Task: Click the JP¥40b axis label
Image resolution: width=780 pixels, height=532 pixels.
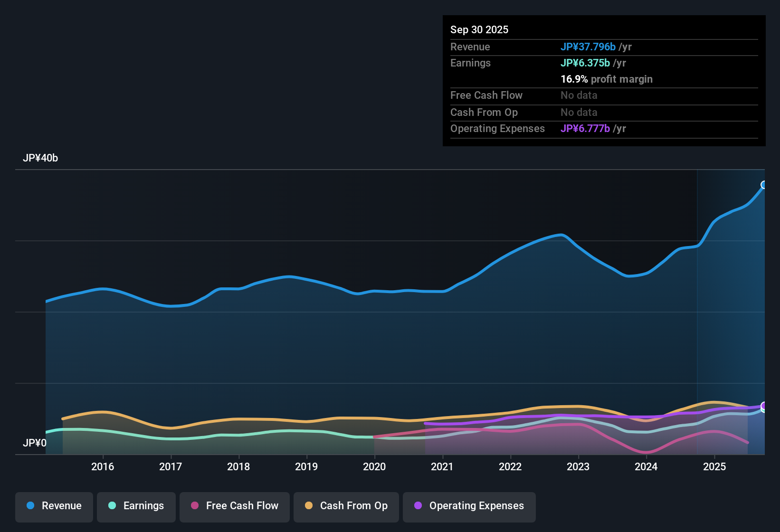Action: 40,158
